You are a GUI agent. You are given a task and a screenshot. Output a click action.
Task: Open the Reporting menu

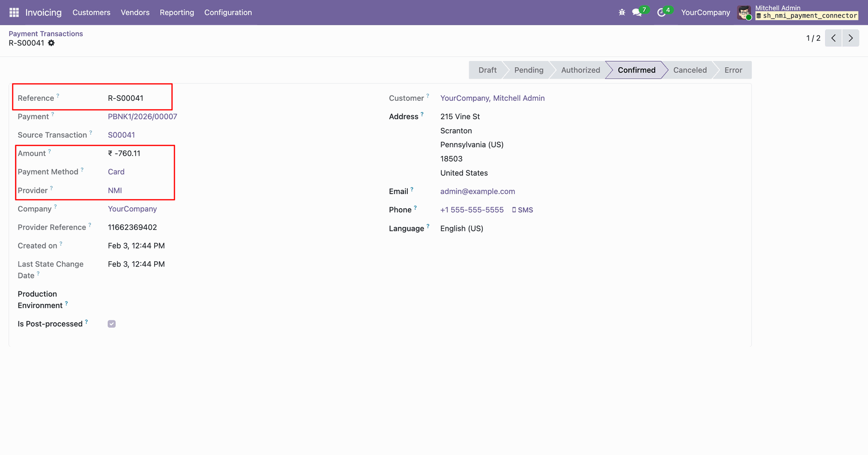(x=177, y=12)
